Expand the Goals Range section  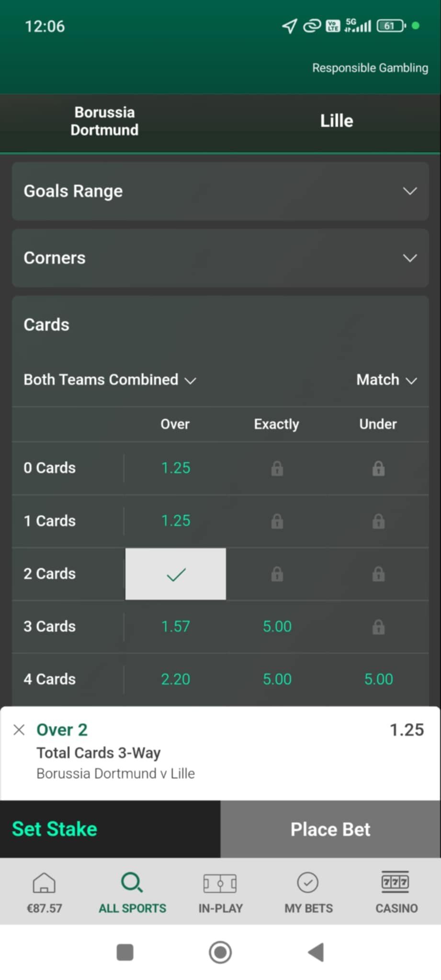(220, 191)
